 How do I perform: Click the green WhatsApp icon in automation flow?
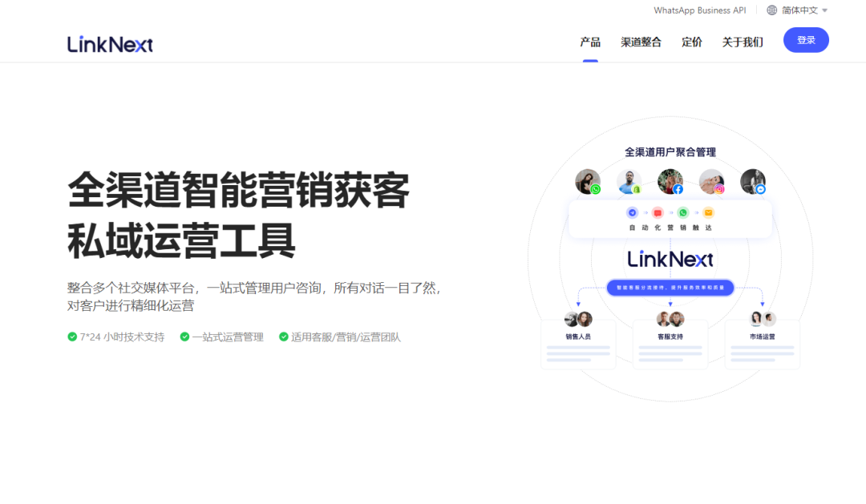(x=683, y=212)
